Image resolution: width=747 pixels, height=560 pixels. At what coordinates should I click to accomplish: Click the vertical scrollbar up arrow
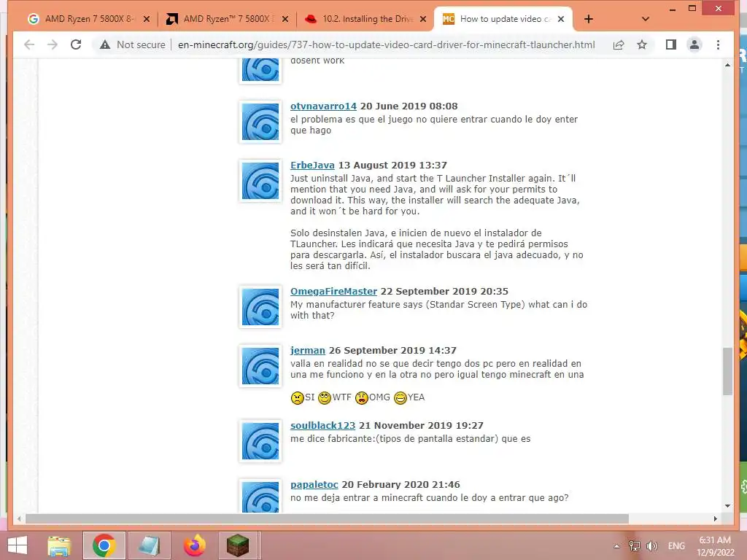pyautogui.click(x=727, y=65)
